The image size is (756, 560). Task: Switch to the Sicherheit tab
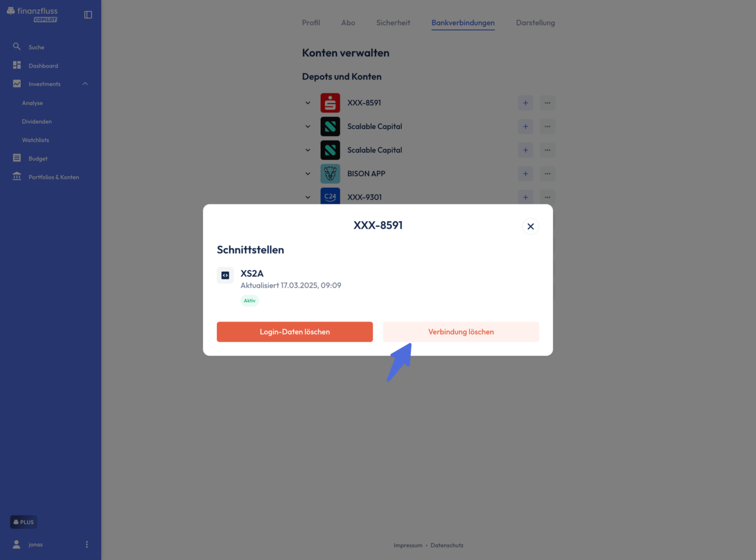click(393, 23)
